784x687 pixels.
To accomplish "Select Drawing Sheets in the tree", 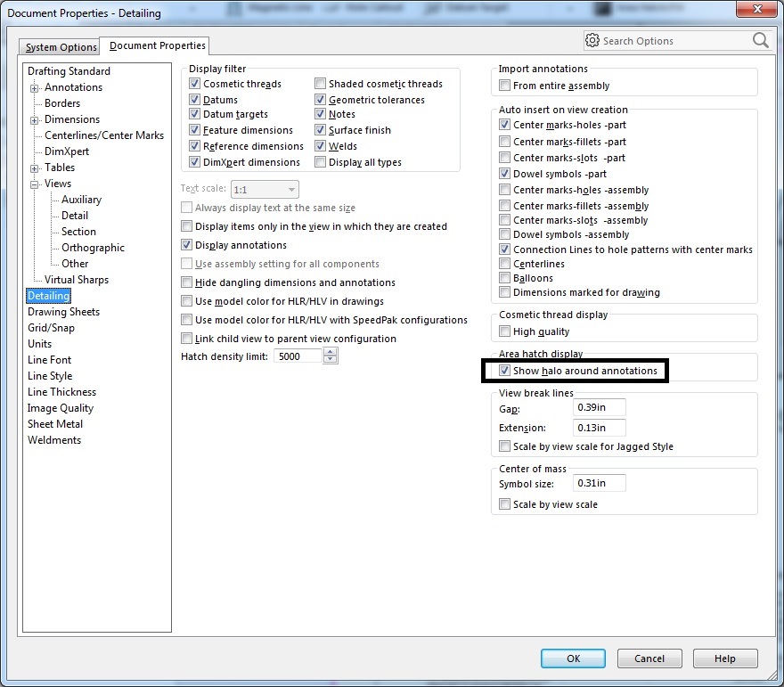I will tap(63, 312).
